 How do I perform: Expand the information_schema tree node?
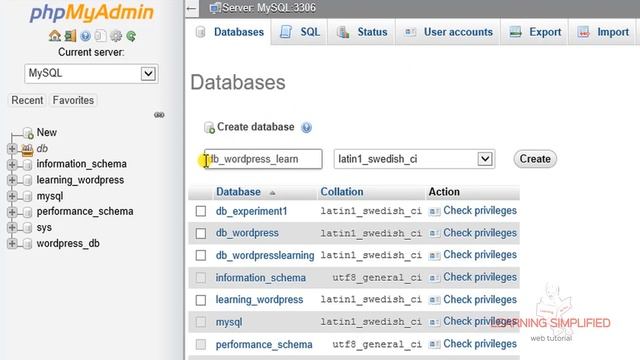point(12,164)
